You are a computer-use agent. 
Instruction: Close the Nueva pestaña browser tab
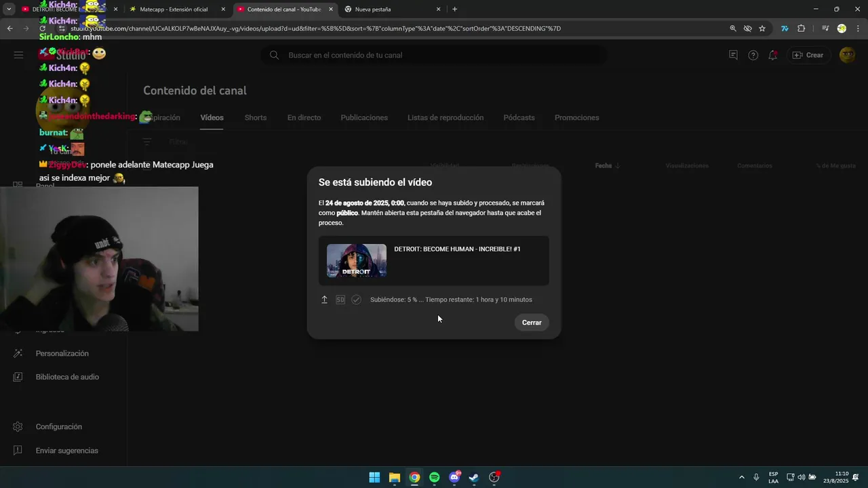tap(438, 9)
